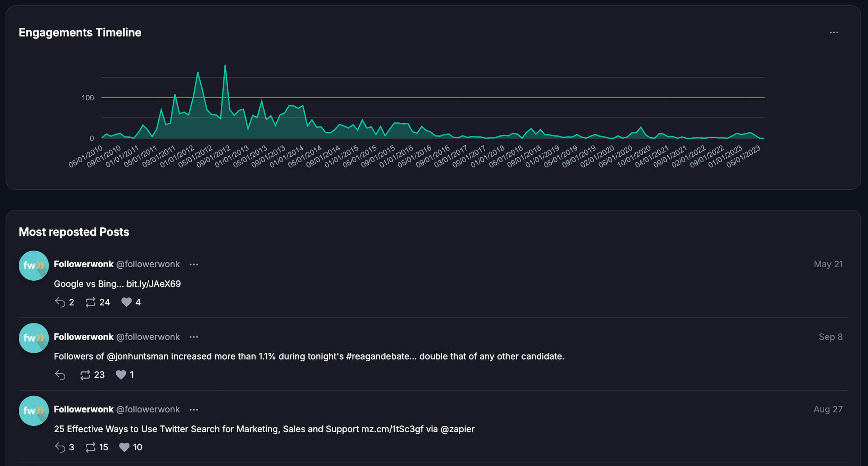The width and height of the screenshot is (868, 466).
Task: Click the reply icon on the Google vs Bing post
Action: point(60,302)
